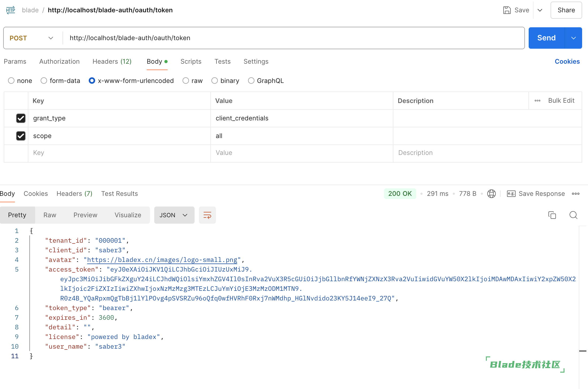Open the Authorization tab
This screenshot has height=389, width=588.
(x=59, y=62)
